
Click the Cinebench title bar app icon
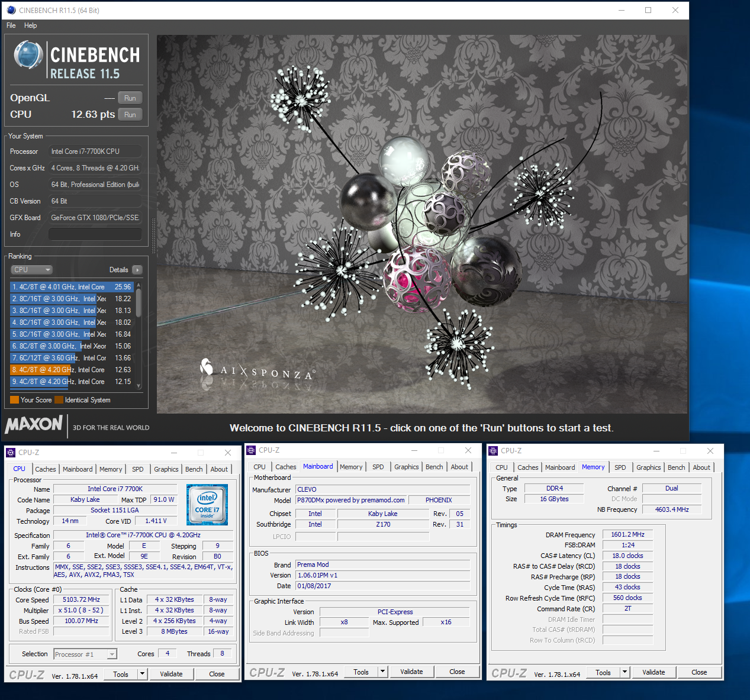(x=11, y=10)
